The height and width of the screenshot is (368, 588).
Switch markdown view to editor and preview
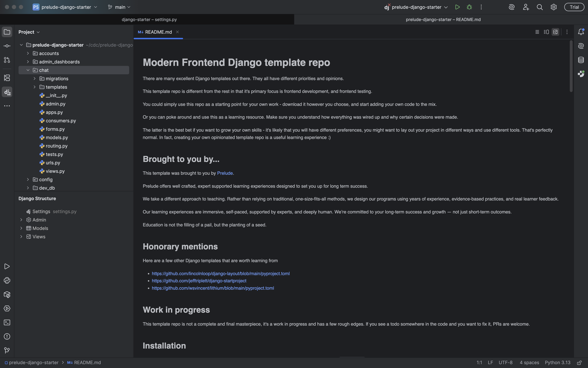546,32
